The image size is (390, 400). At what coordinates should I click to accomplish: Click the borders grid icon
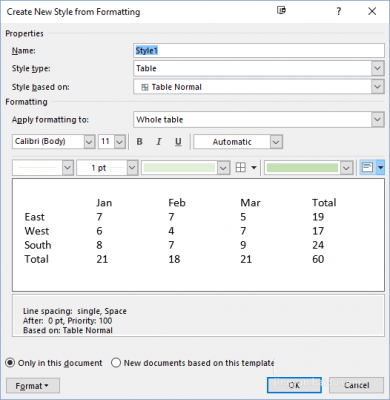pyautogui.click(x=241, y=167)
